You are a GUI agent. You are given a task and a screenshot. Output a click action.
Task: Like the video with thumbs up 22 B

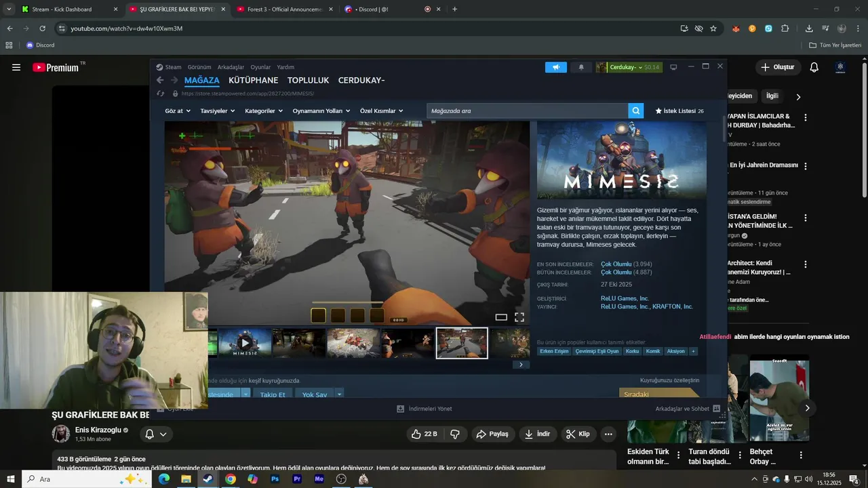(424, 434)
